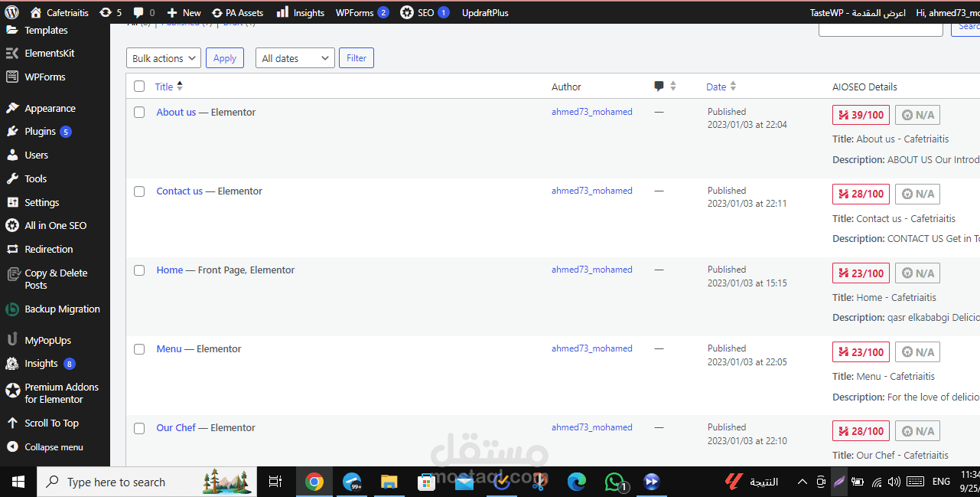The image size is (980, 497).
Task: Open the New content menu
Action: pos(184,12)
